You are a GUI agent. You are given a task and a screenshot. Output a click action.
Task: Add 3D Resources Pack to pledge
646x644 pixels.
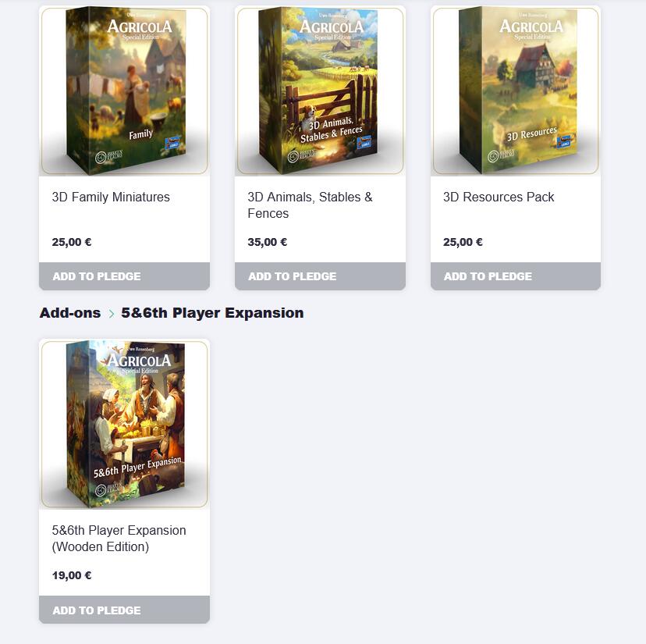point(516,276)
